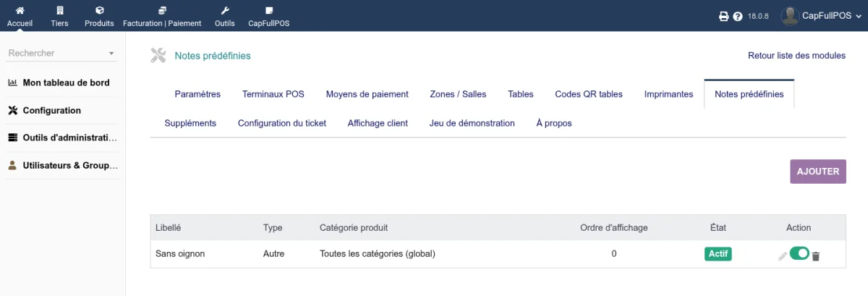This screenshot has width=868, height=296.
Task: Switch to the Affichage client tab
Action: point(378,123)
